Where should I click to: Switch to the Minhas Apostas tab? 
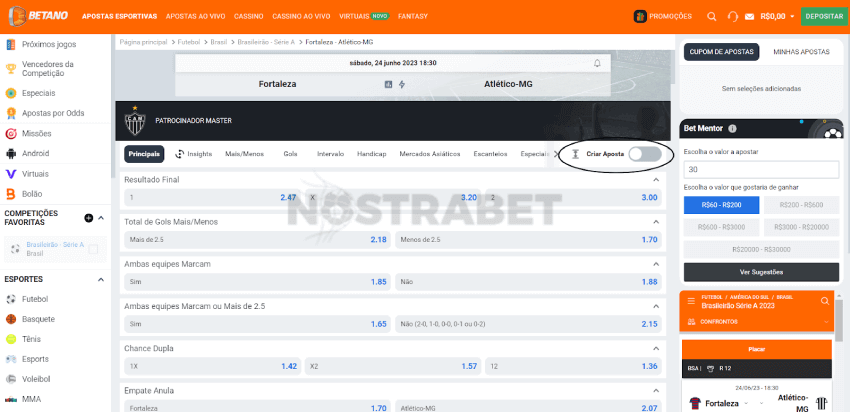pyautogui.click(x=801, y=52)
